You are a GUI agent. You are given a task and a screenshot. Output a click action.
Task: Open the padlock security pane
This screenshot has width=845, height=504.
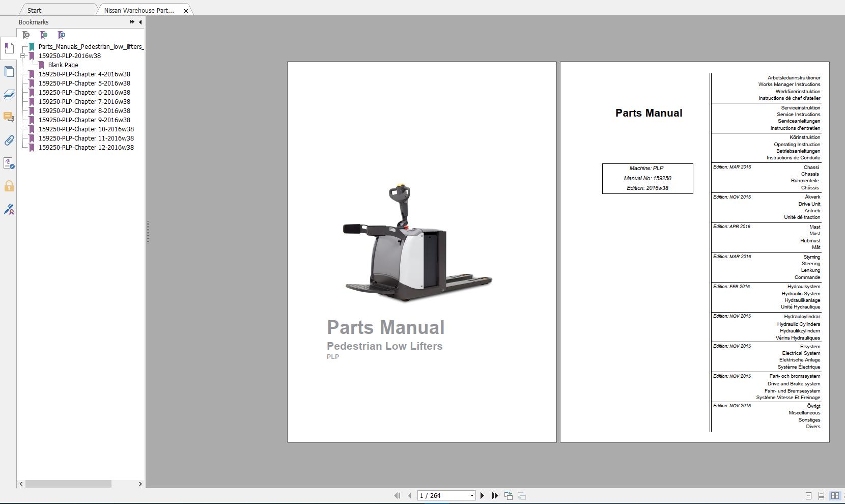(9, 186)
